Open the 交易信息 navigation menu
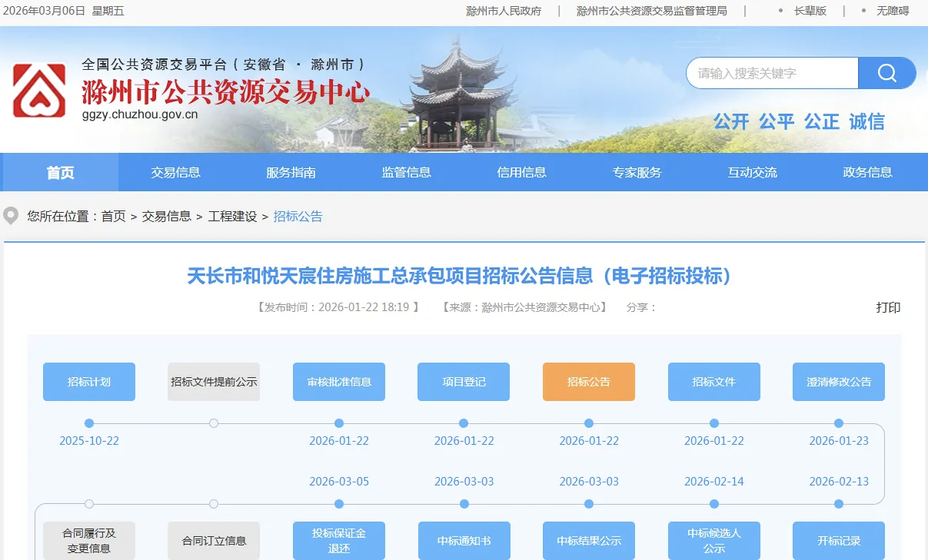Screen dimensions: 928x560 click(x=176, y=172)
